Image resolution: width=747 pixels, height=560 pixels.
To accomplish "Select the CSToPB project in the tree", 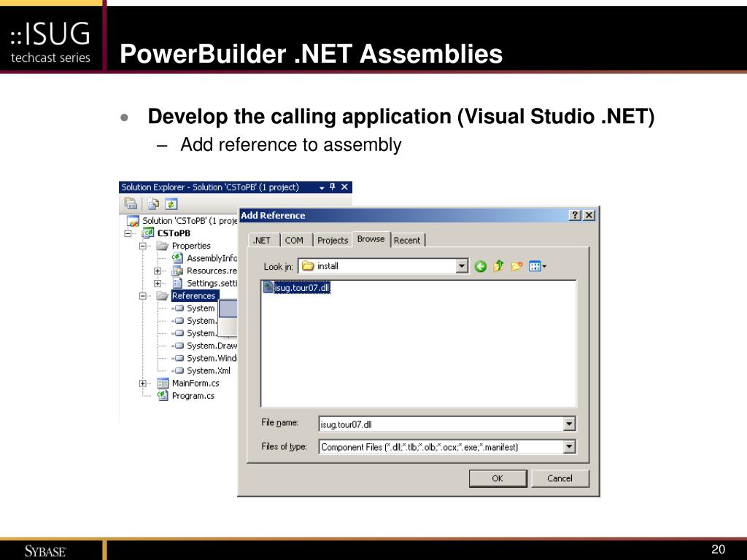I will [x=166, y=233].
